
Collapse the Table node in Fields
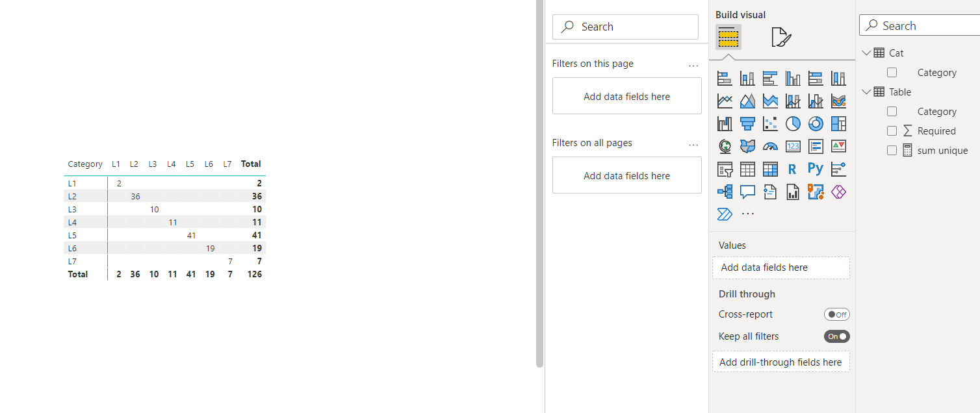[866, 92]
